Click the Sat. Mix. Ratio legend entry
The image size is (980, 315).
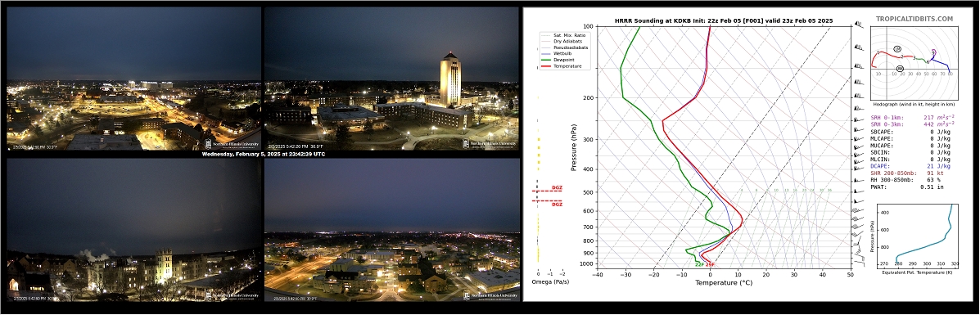(x=568, y=36)
